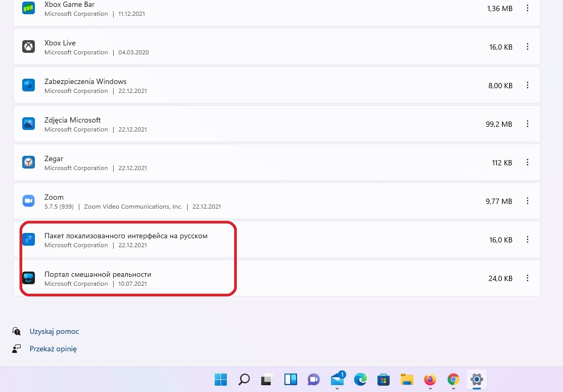
Task: Select the Xbox Live app name
Action: click(x=60, y=43)
